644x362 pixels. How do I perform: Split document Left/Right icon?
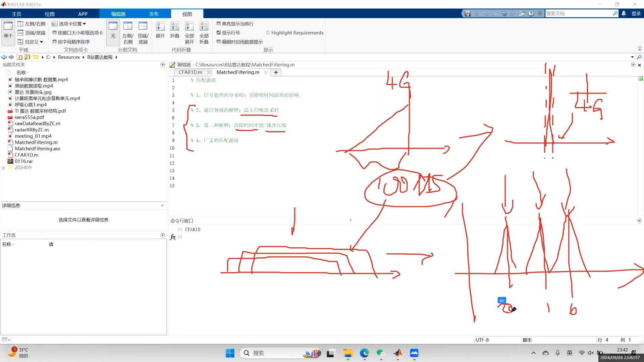[128, 33]
